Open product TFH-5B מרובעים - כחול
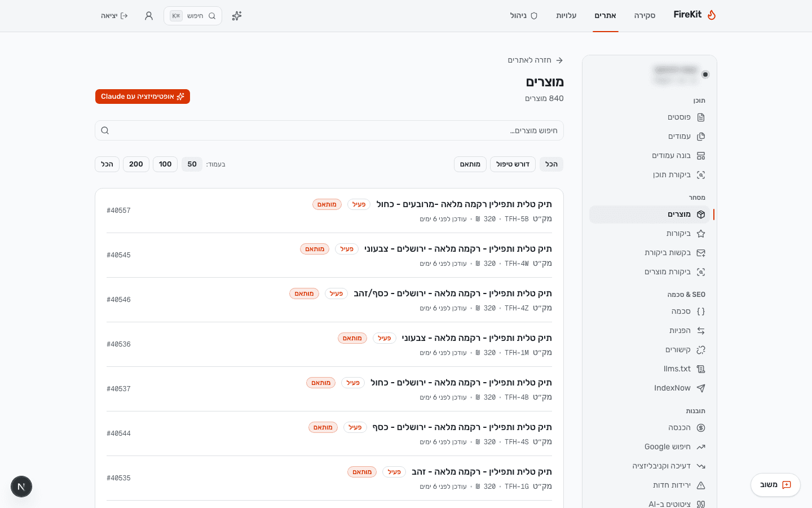812x508 pixels. click(x=329, y=211)
